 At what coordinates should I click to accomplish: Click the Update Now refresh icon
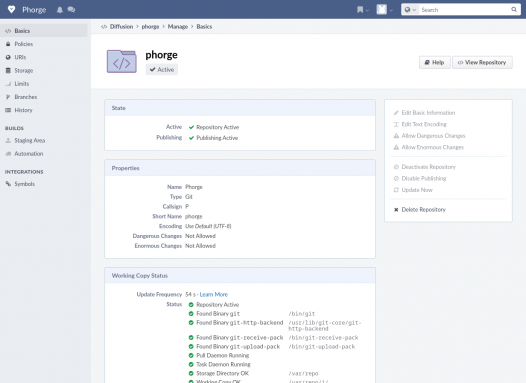pos(396,190)
